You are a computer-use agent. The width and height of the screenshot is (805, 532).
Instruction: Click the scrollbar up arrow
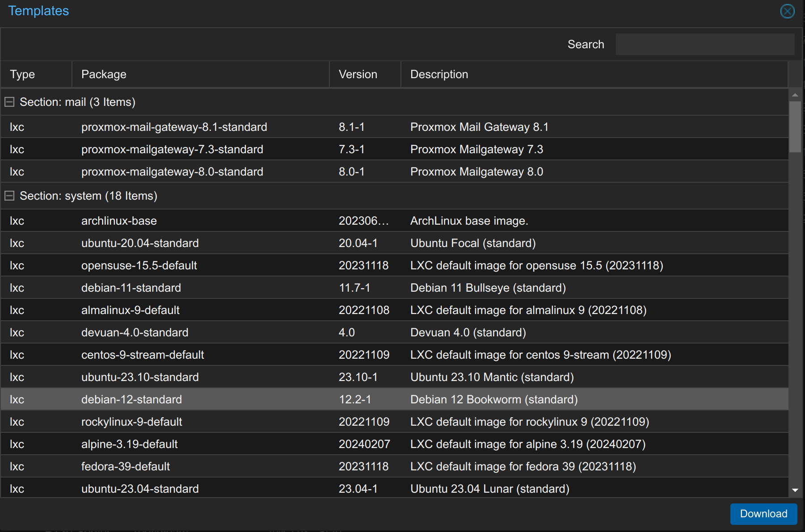coord(795,95)
